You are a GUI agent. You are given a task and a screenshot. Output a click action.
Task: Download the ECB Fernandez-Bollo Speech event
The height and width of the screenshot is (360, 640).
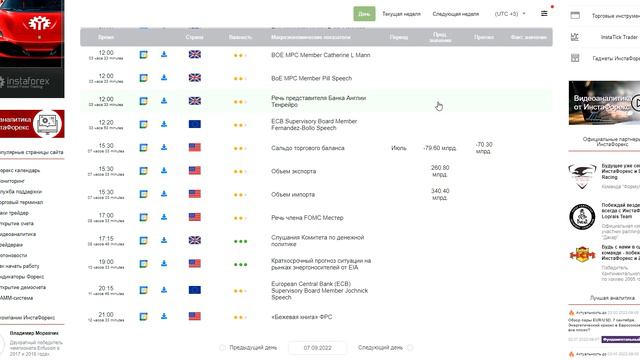164,124
